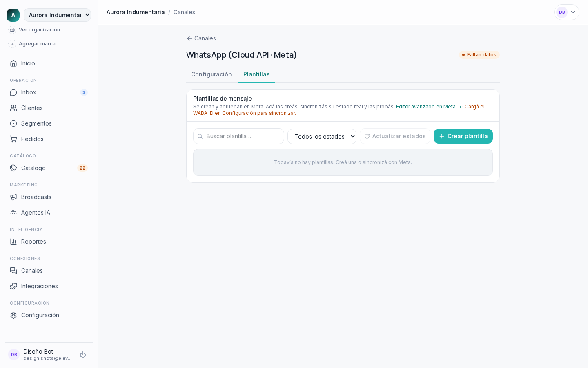Click the Actualizar estados button

pyautogui.click(x=395, y=136)
